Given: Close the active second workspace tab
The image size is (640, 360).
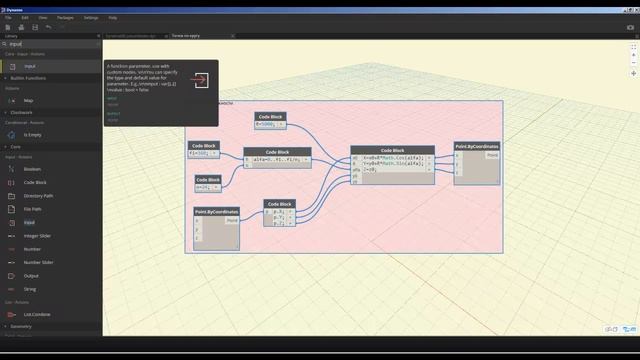Looking at the screenshot, I should tap(233, 36).
